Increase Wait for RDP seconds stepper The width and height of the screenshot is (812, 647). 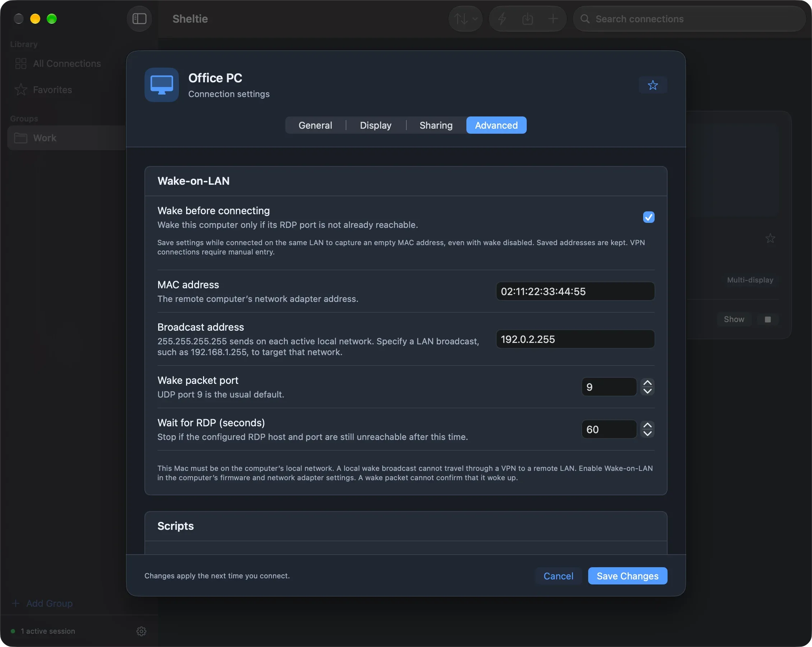click(647, 425)
